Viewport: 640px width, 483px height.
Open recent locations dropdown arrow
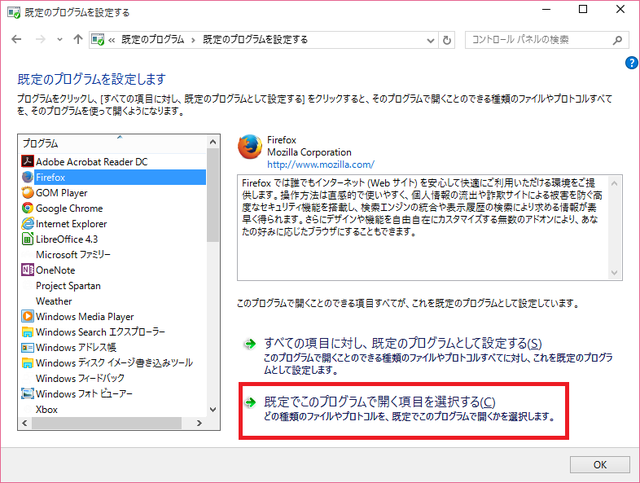(x=60, y=40)
